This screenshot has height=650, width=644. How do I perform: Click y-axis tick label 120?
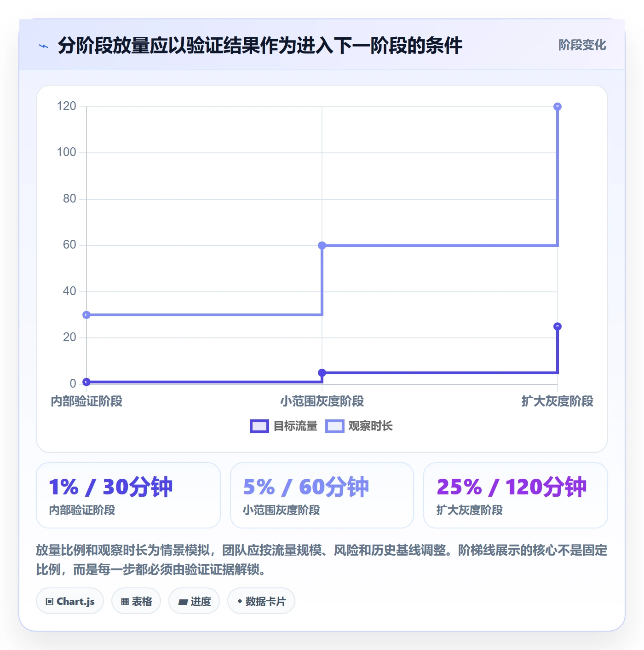coord(66,106)
